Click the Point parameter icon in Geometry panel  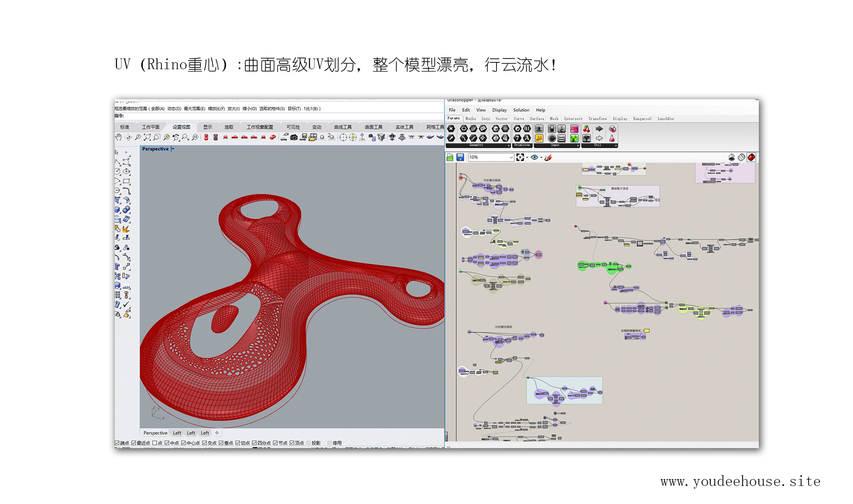[451, 128]
